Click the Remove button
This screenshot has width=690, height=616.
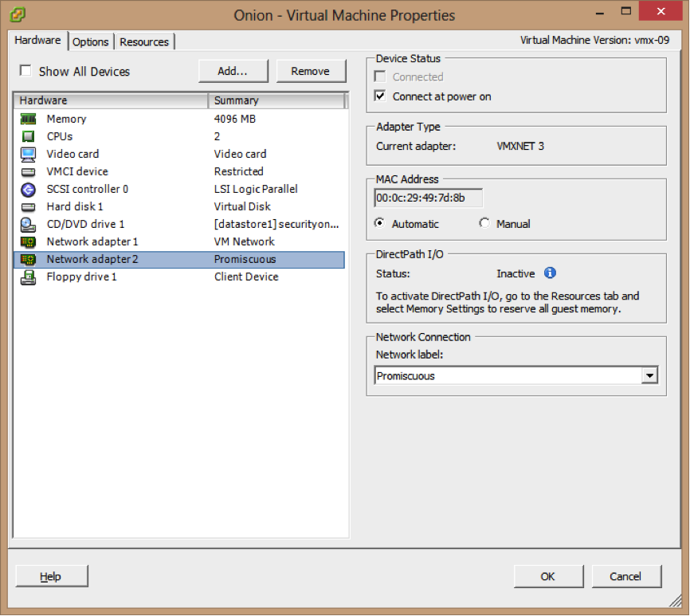[311, 71]
